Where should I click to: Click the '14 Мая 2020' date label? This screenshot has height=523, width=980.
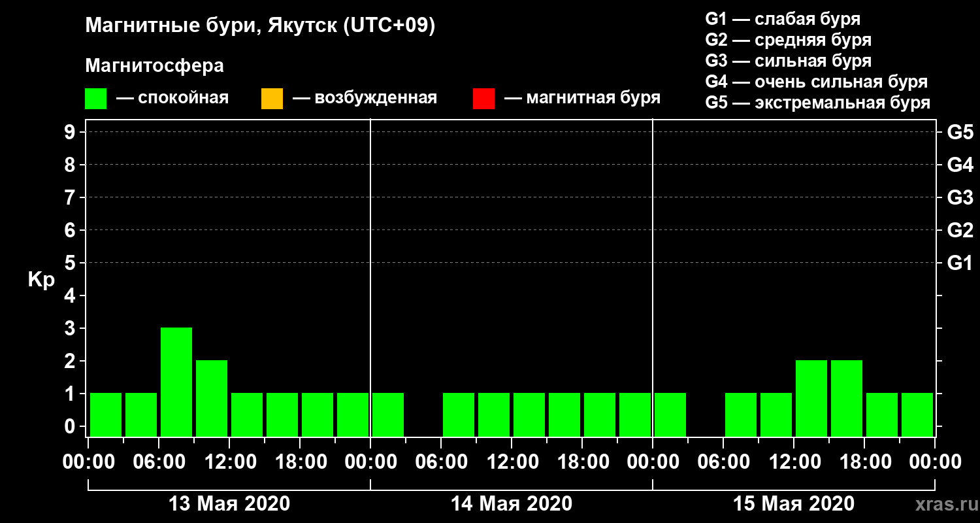512,504
